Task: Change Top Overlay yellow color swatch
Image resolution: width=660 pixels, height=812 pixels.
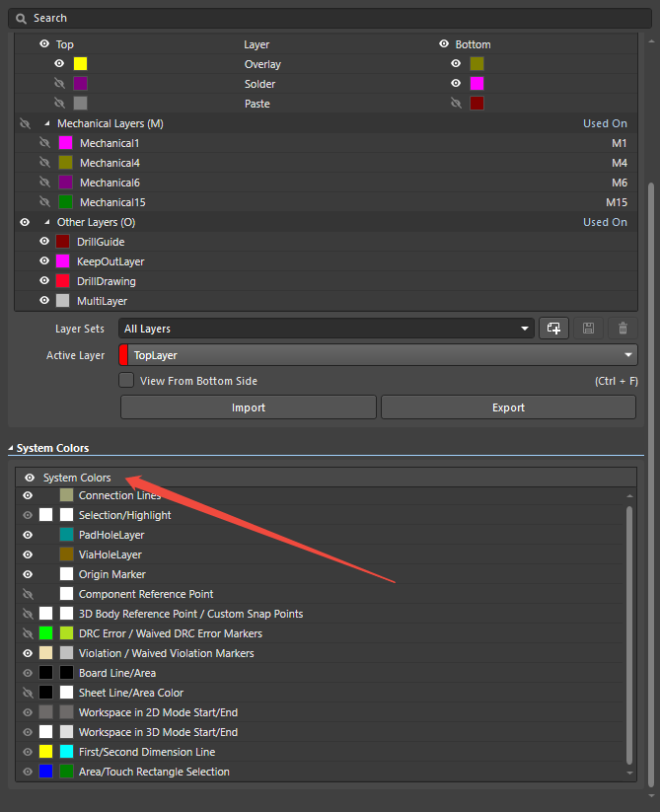Action: 80,64
